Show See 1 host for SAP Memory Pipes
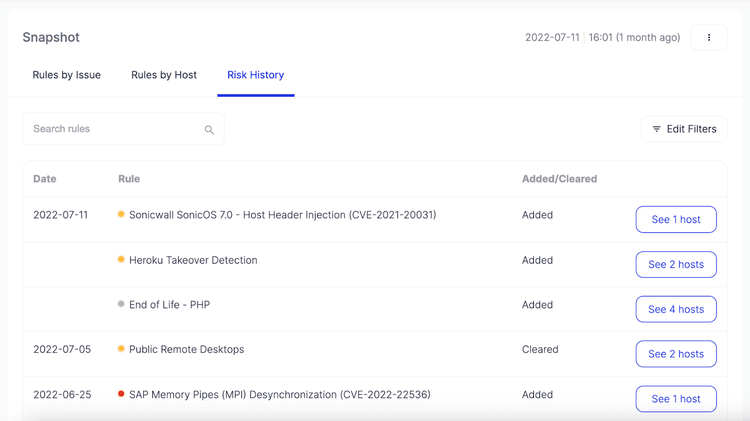 click(676, 399)
